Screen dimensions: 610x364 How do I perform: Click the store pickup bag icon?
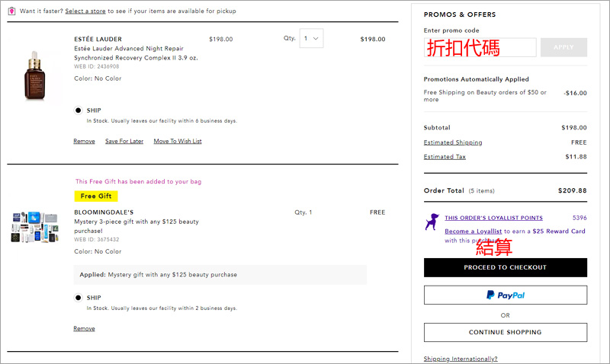point(11,11)
